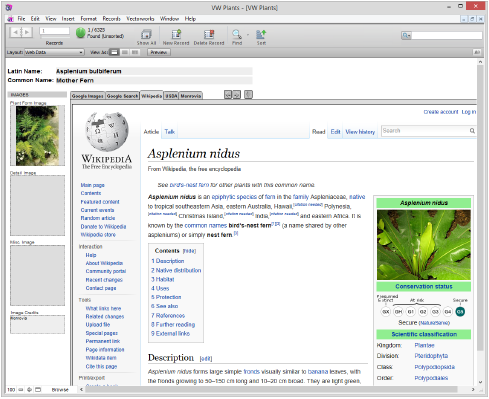This screenshot has width=489, height=399.
Task: Click the Wikipedia search magnifier icon
Action: (x=472, y=131)
